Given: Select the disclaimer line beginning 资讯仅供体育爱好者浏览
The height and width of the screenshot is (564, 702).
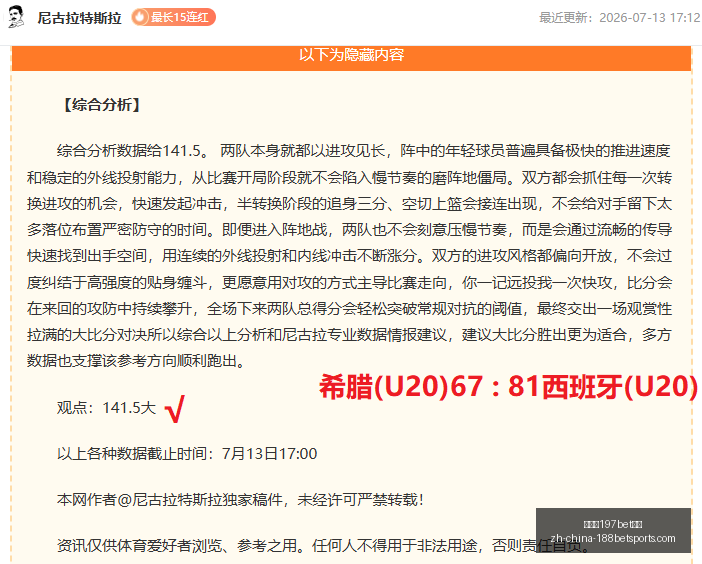Looking at the screenshot, I should point(323,545).
